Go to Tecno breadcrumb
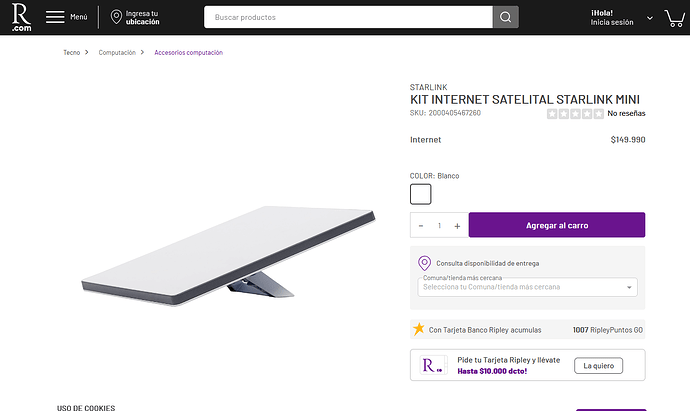Viewport: 690px width, 411px height. click(72, 52)
